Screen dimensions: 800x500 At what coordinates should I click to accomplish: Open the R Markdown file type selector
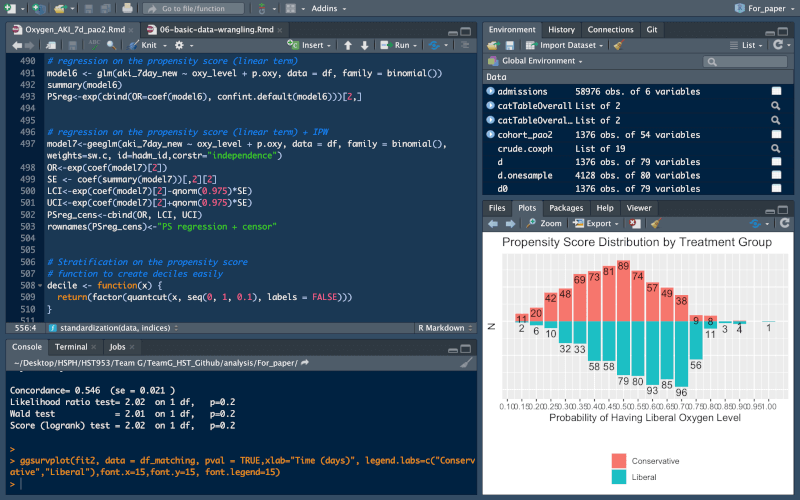[445, 328]
